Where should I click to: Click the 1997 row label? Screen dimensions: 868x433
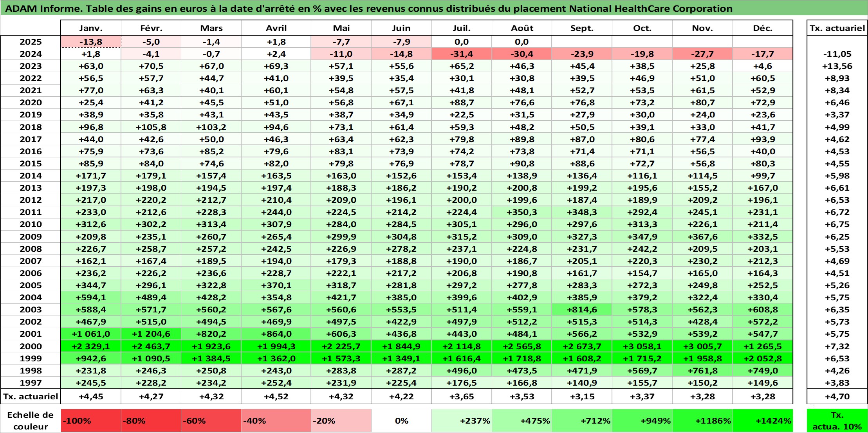[x=31, y=382]
